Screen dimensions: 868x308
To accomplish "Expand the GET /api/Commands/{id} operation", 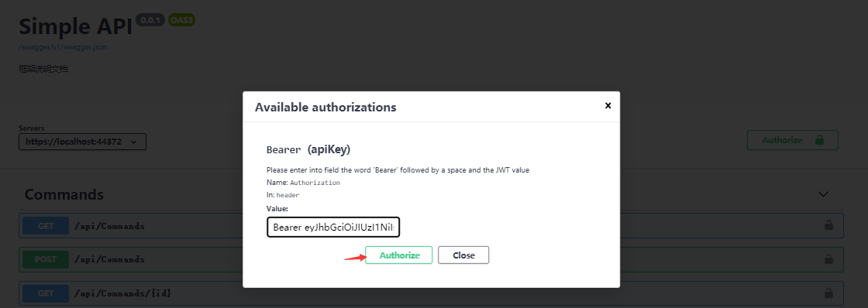I will pyautogui.click(x=431, y=292).
